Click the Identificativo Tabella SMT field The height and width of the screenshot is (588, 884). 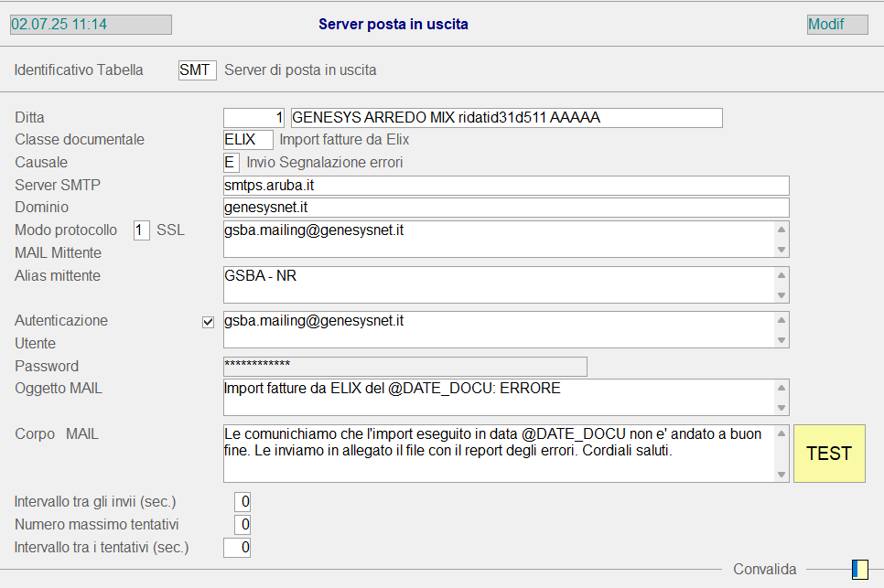pos(197,70)
